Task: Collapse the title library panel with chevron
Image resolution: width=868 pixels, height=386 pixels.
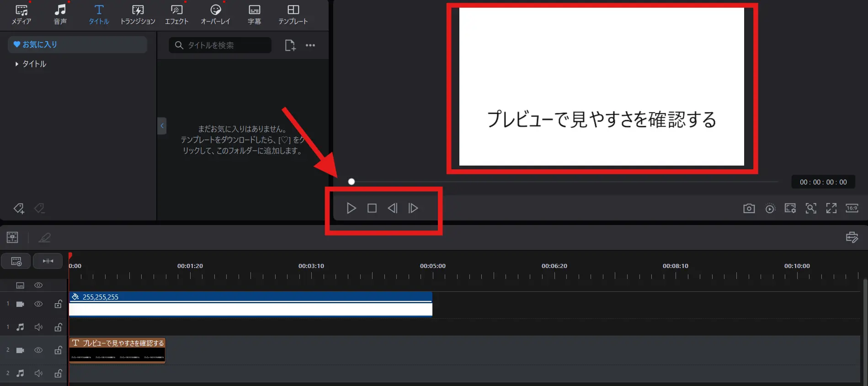Action: [x=162, y=126]
